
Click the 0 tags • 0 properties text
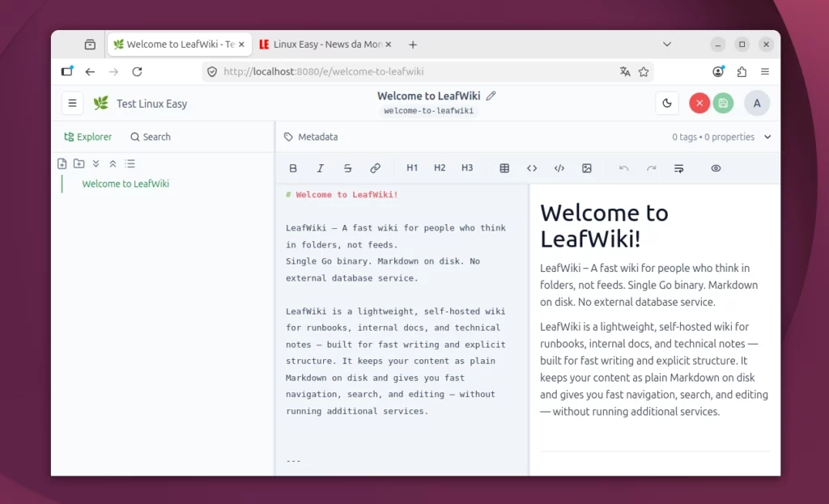713,137
